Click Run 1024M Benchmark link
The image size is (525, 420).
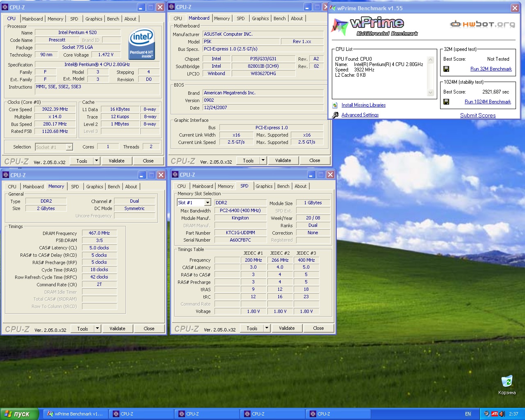tap(488, 102)
